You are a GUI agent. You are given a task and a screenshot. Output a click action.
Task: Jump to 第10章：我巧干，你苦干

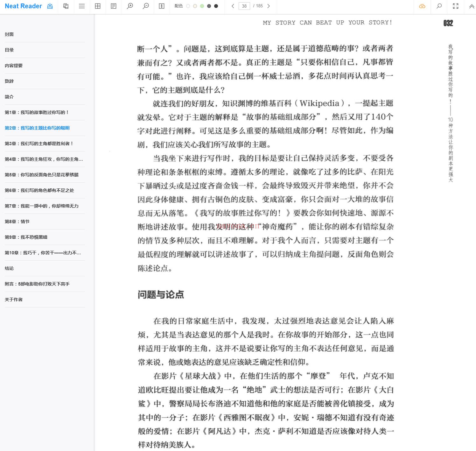pos(45,253)
